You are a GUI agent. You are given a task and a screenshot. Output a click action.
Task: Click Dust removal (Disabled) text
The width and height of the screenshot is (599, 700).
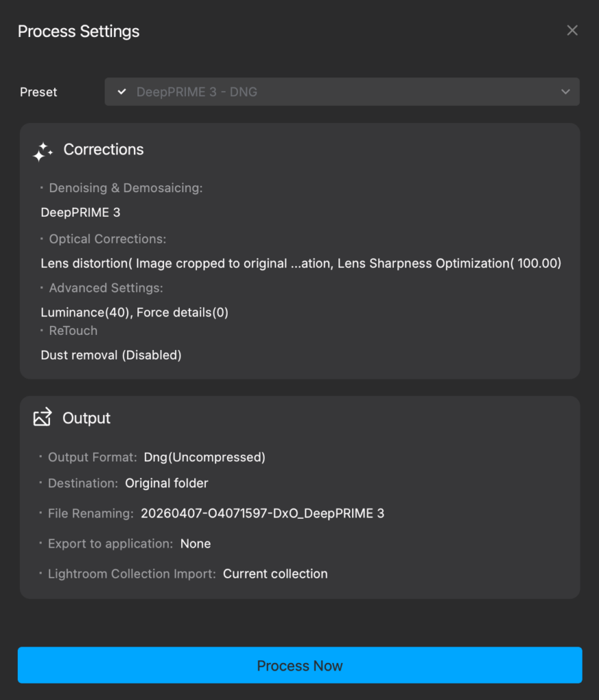(111, 355)
